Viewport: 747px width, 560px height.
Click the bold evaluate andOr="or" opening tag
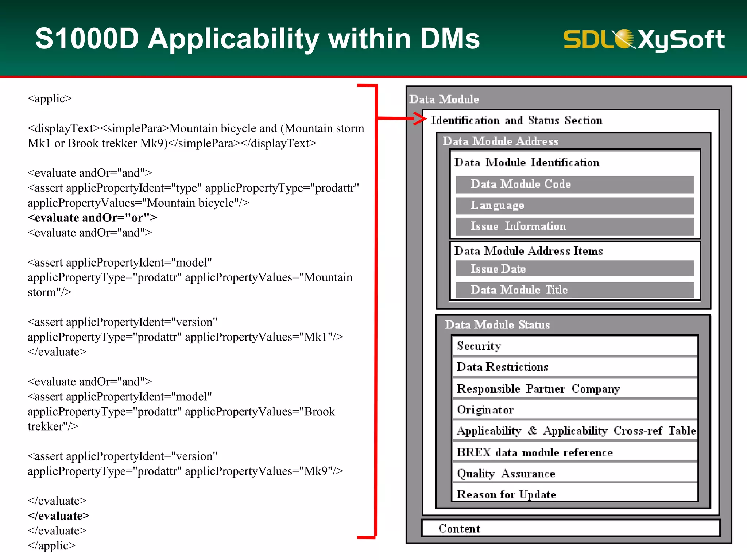[x=92, y=218]
